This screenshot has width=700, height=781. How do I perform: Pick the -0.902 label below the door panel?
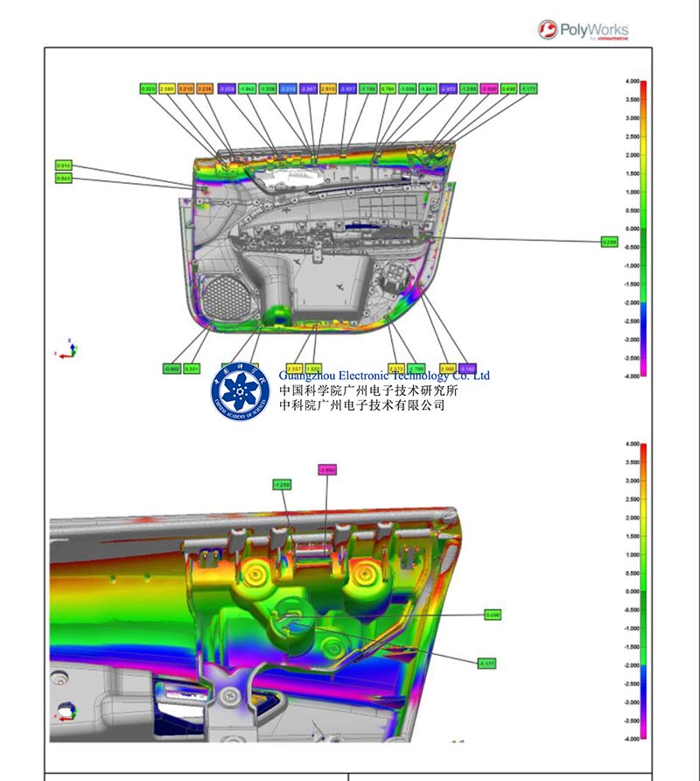point(171,368)
